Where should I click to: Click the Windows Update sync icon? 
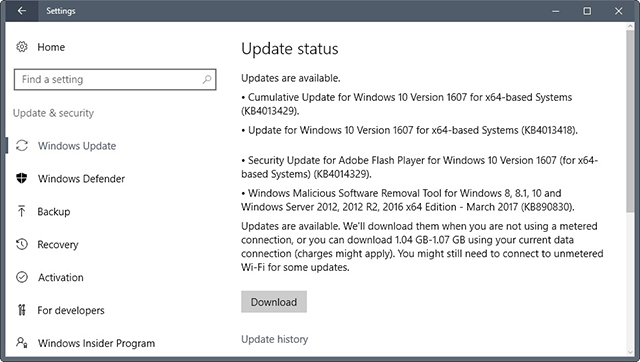tap(22, 146)
